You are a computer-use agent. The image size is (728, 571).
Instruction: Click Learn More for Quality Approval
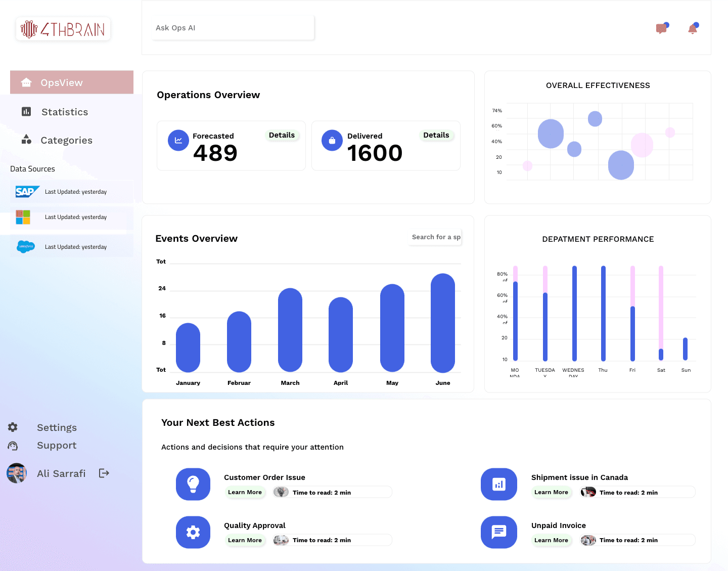pyautogui.click(x=245, y=540)
